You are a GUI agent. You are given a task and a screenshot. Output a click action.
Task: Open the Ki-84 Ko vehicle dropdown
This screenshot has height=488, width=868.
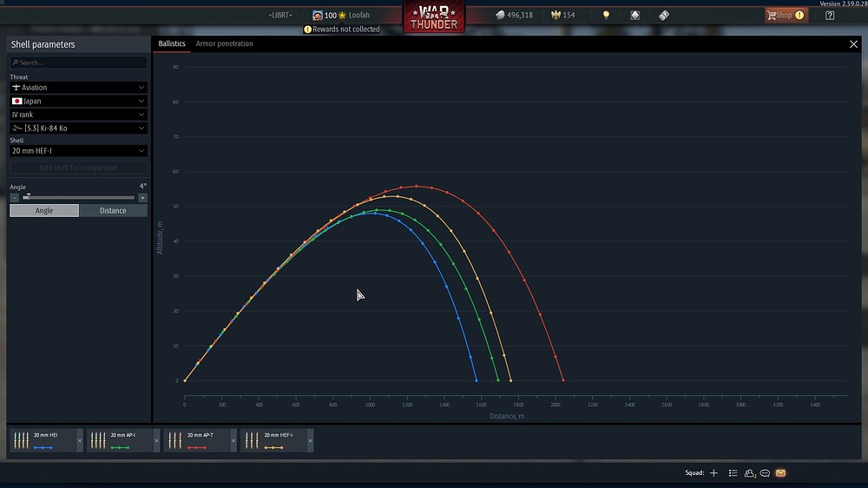78,128
